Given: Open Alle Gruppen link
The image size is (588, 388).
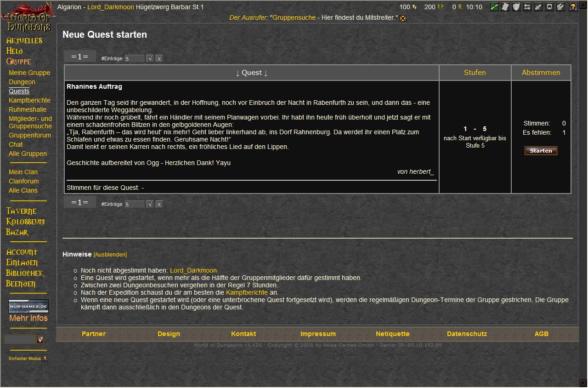Looking at the screenshot, I should coord(28,154).
